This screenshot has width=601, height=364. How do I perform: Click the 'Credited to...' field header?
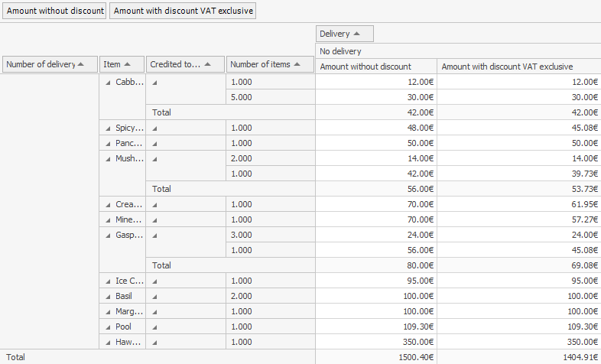(186, 65)
